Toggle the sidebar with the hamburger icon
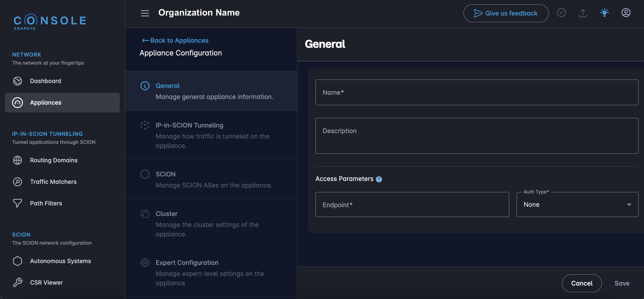This screenshot has height=299, width=644. point(145,13)
